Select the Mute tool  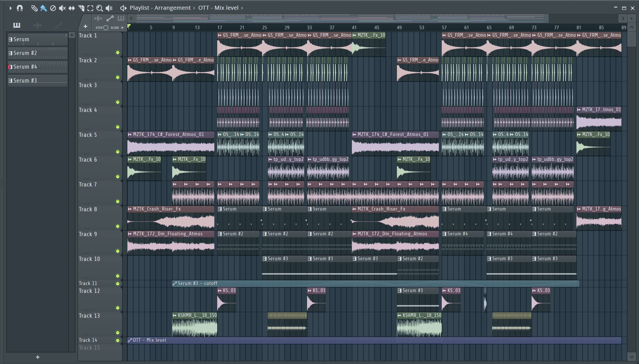pos(62,8)
